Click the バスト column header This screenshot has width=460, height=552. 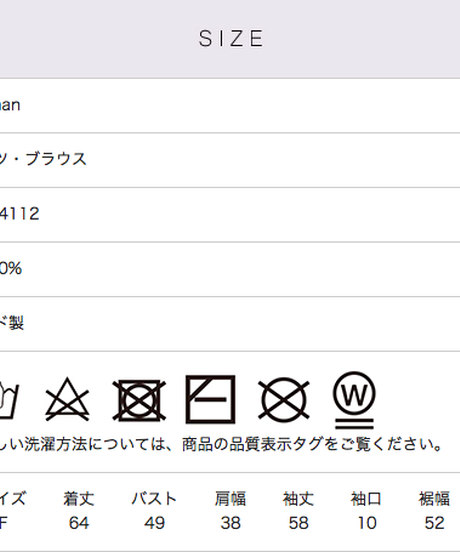coord(154,499)
